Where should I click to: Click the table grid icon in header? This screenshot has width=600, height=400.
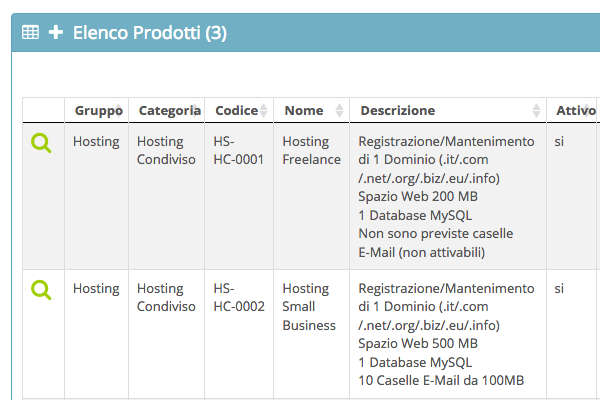tap(30, 32)
